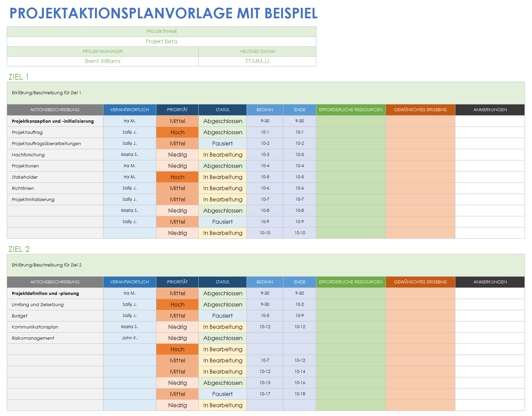Screen dimensions: 532x416
Task: Select the 'Projektauftragsüberarbeitungen' cell
Action: [x=55, y=143]
